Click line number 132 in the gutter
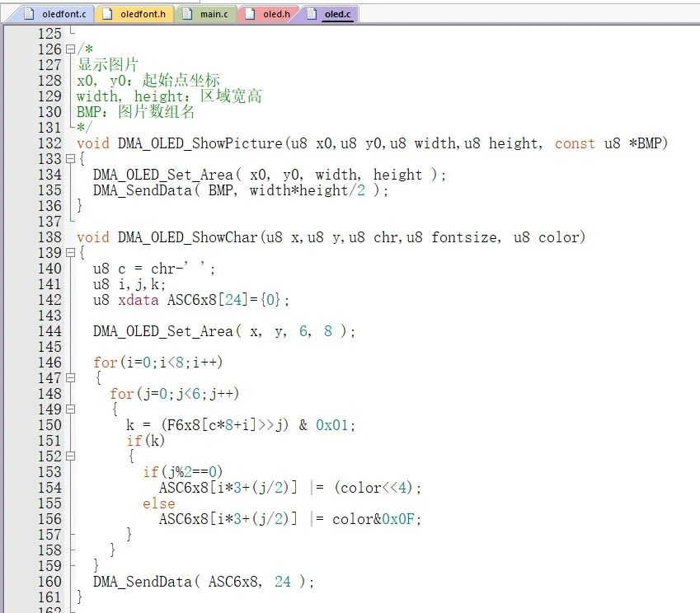This screenshot has width=700, height=613. coord(49,143)
